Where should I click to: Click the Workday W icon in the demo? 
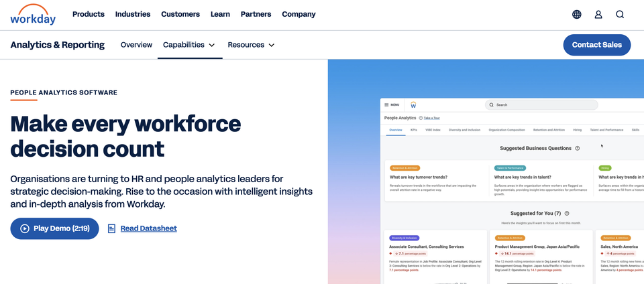click(x=413, y=105)
